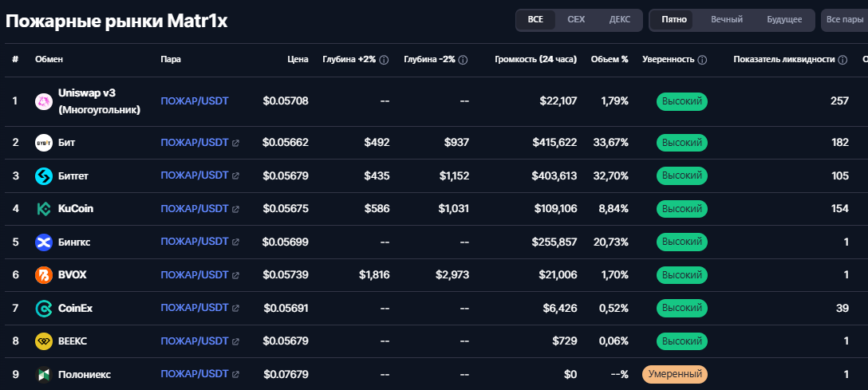Click external link icon in CoinEx row
868x390 pixels.
236,308
